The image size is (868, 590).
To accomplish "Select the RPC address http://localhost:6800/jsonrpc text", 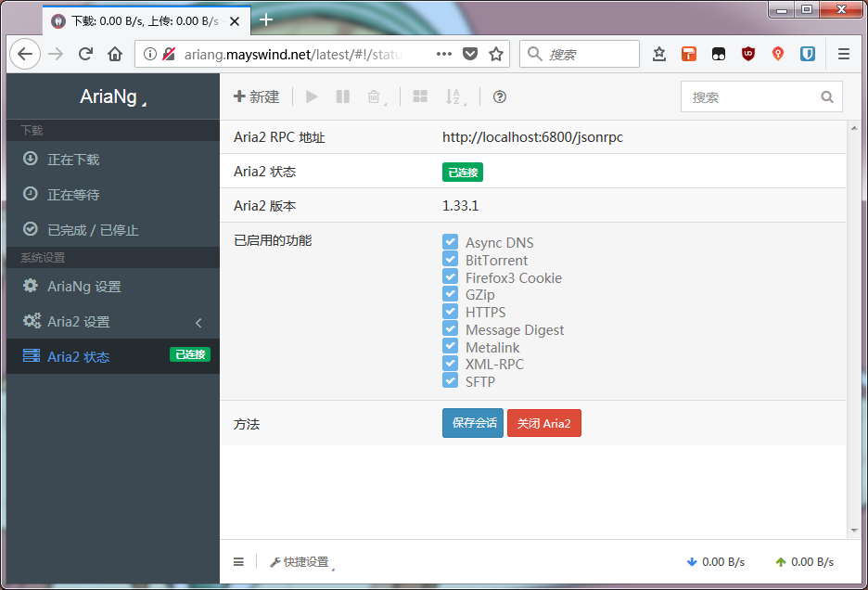I will 532,137.
